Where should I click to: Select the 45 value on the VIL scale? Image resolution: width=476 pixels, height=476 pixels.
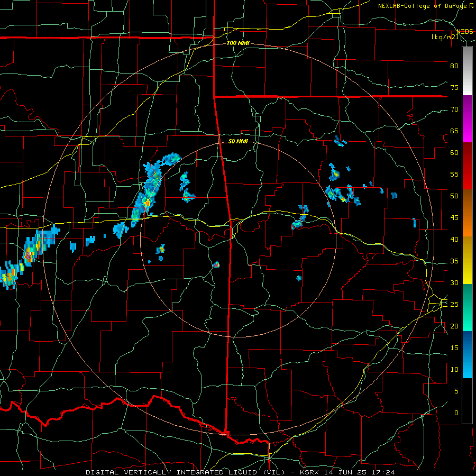tap(454, 218)
